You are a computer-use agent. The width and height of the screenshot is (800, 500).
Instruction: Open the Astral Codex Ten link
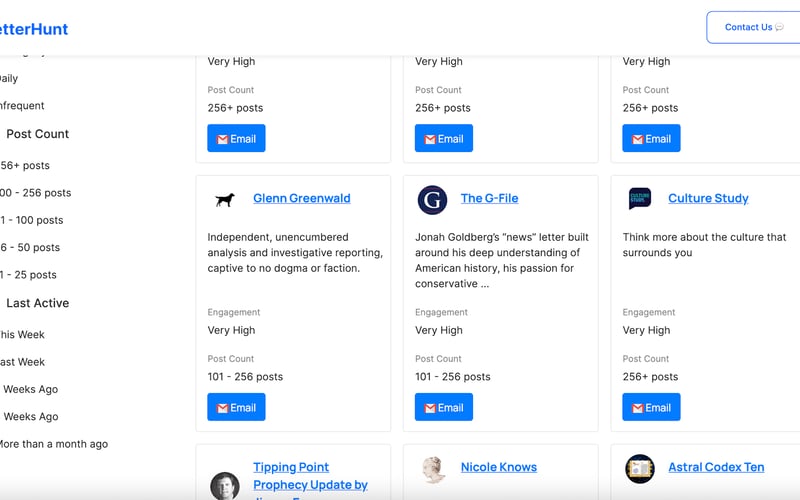point(716,467)
